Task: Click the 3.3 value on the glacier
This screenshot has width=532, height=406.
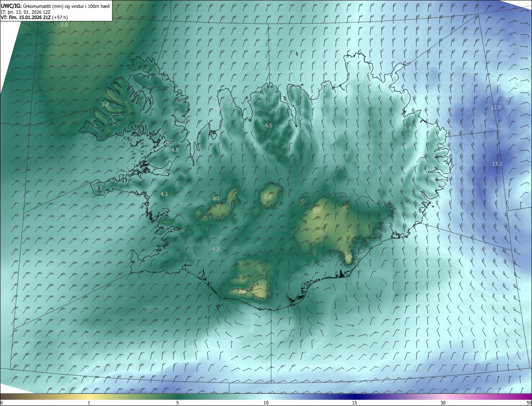Action: pos(216,198)
